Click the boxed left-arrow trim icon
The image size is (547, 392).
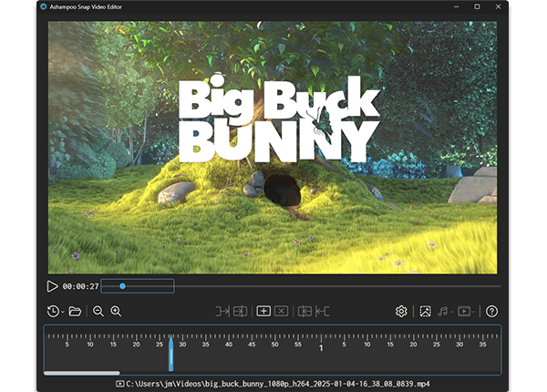[x=304, y=311]
